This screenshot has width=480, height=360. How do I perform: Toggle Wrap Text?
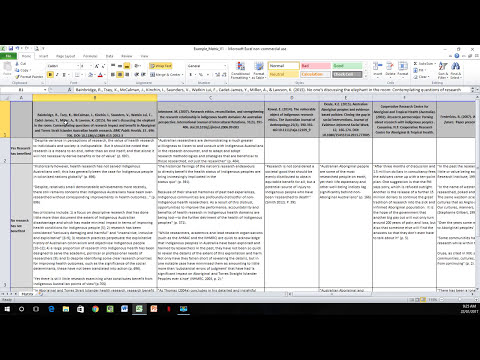tap(161, 66)
